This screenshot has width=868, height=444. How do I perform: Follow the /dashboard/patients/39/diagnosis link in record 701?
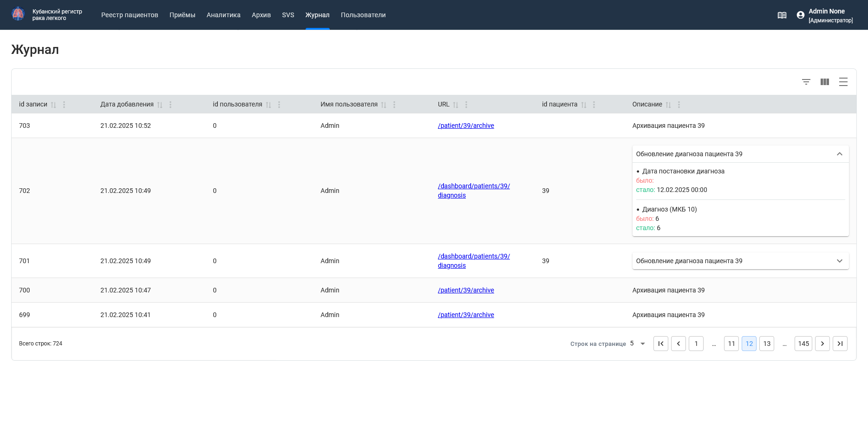click(474, 261)
